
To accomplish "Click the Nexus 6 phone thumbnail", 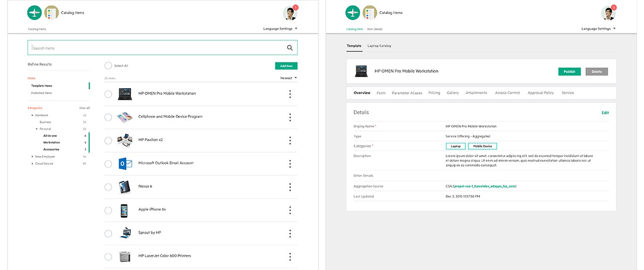I will (125, 187).
